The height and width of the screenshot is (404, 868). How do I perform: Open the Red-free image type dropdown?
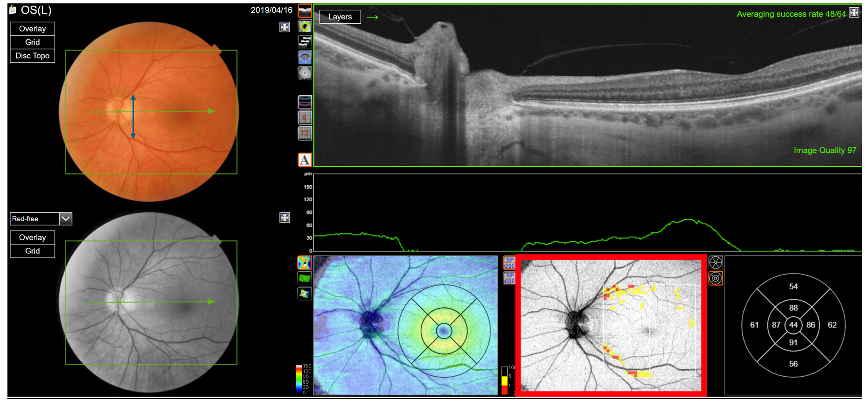pos(66,219)
